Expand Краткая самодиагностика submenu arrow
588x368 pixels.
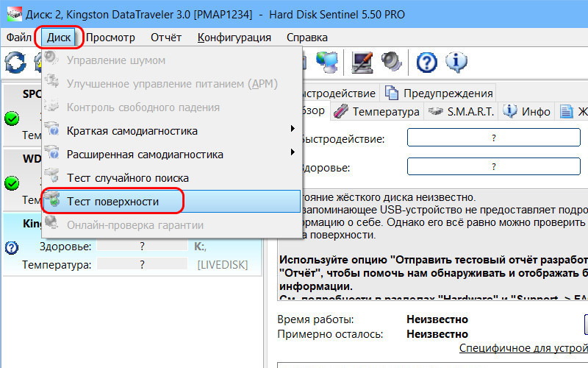coord(293,129)
